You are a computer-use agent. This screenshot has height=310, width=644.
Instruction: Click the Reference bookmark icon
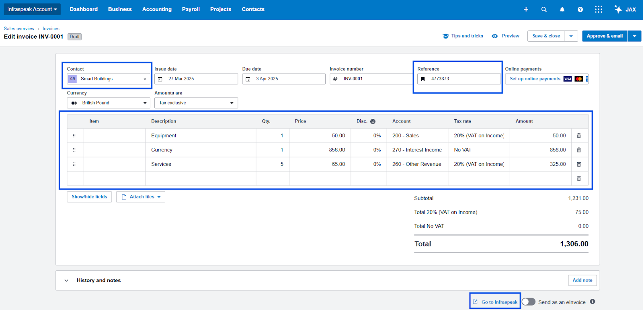click(x=423, y=79)
